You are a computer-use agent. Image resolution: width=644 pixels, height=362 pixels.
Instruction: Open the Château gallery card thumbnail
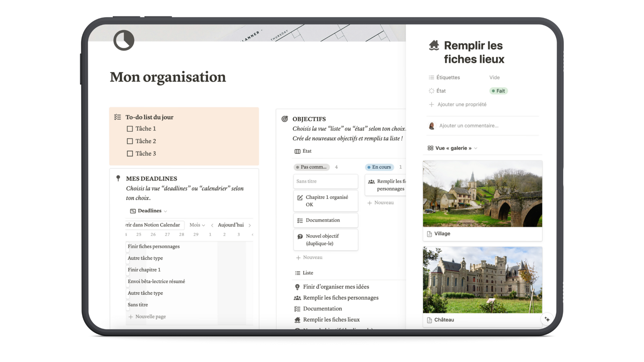pyautogui.click(x=482, y=280)
